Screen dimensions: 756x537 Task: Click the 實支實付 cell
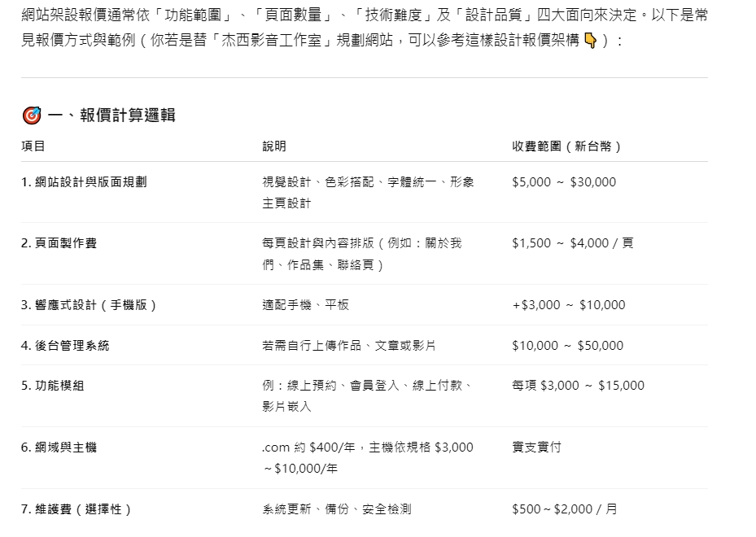(536, 447)
